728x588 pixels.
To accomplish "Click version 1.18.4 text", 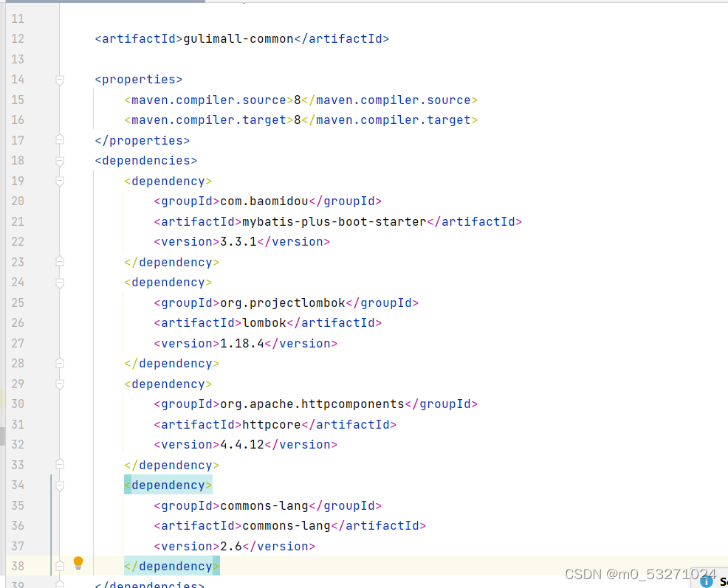I will [242, 343].
